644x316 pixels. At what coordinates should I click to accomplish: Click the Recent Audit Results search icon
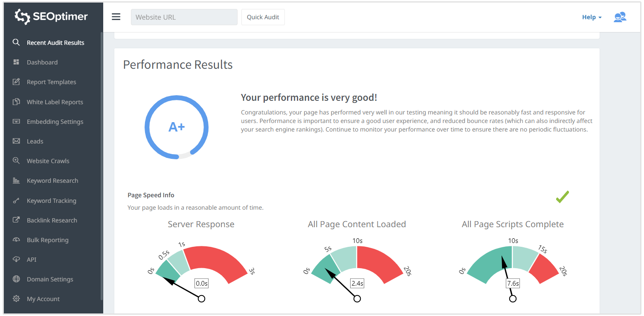point(16,42)
